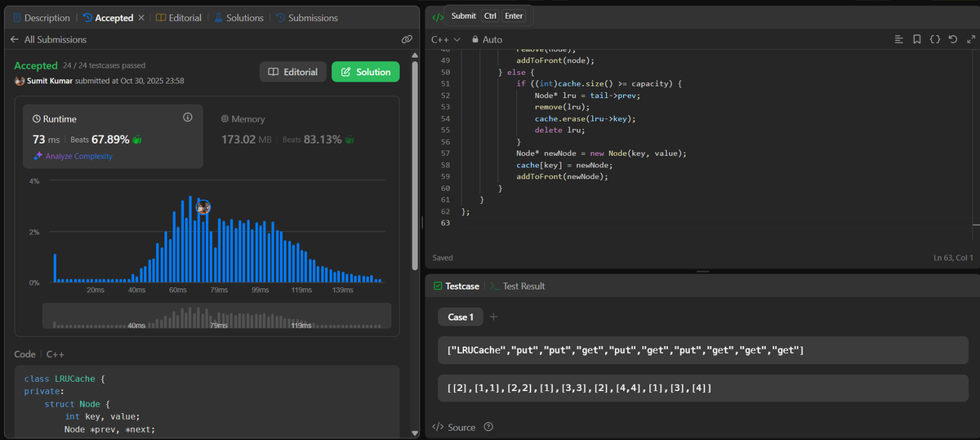This screenshot has width=980, height=440.
Task: Click the 67.89% runtime beats value
Action: pos(110,140)
